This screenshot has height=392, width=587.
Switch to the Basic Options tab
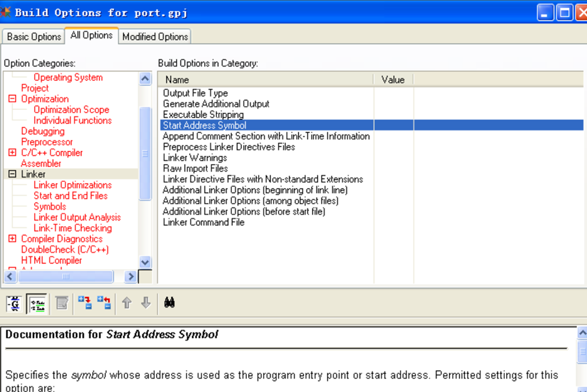tap(34, 37)
